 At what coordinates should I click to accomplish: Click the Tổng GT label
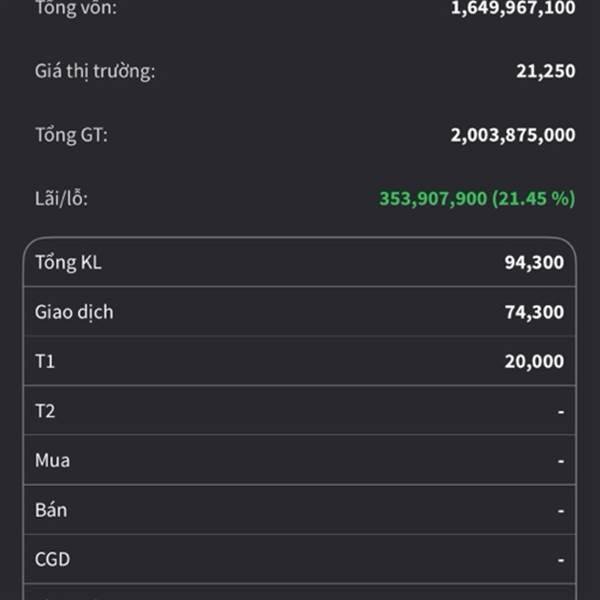(x=71, y=134)
